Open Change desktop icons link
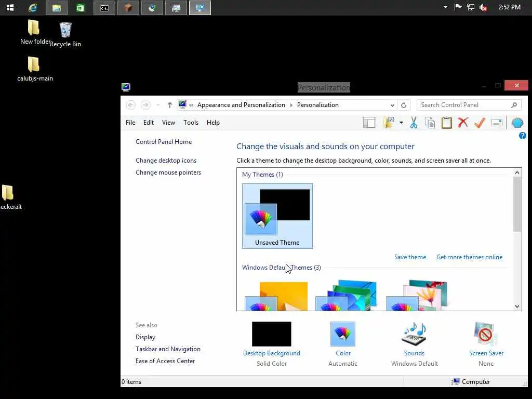 coord(166,161)
